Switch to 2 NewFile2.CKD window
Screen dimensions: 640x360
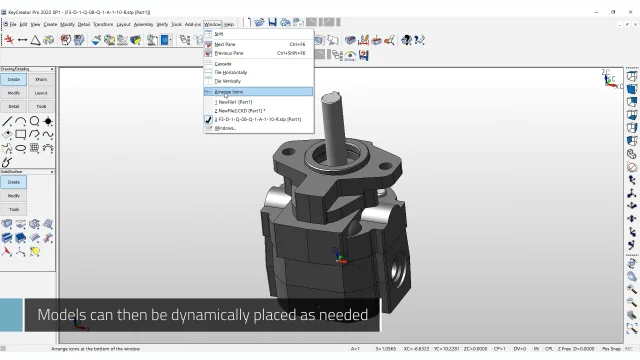pos(259,111)
